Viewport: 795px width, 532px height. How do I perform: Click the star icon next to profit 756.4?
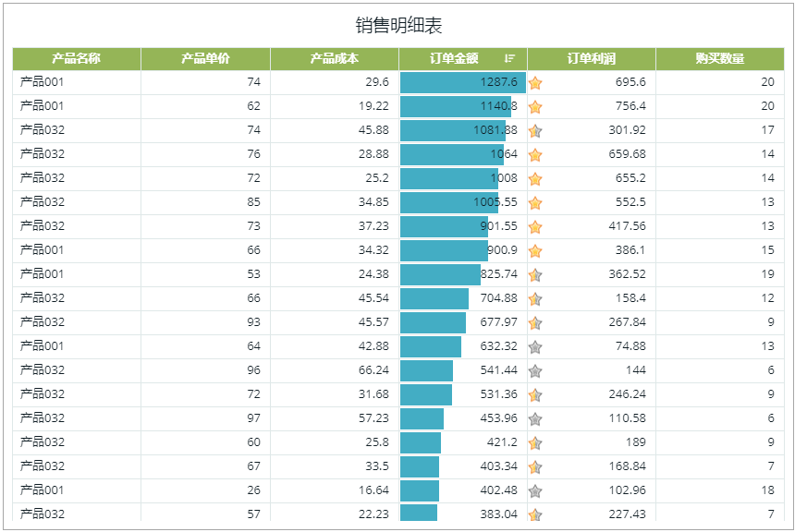[x=535, y=107]
